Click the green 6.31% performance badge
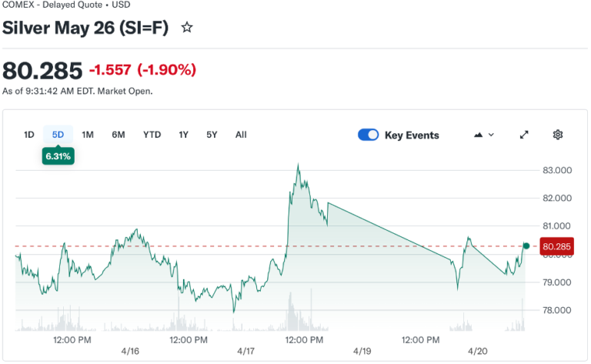591x364 pixels. click(58, 156)
